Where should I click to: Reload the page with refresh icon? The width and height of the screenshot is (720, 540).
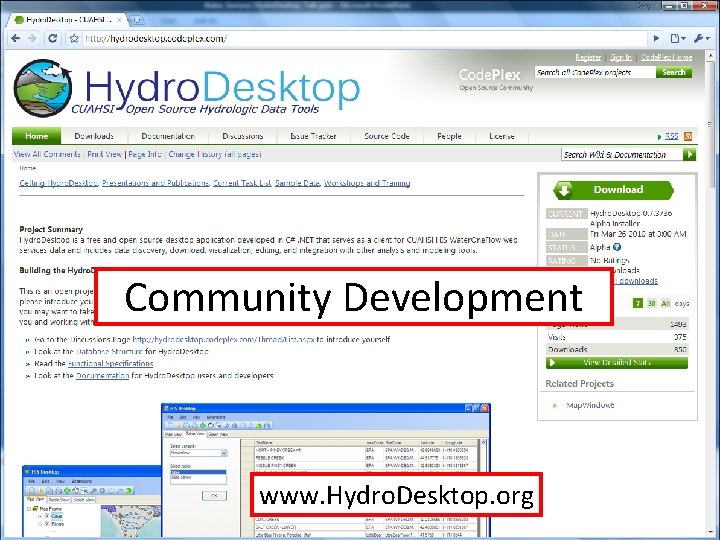[53, 39]
